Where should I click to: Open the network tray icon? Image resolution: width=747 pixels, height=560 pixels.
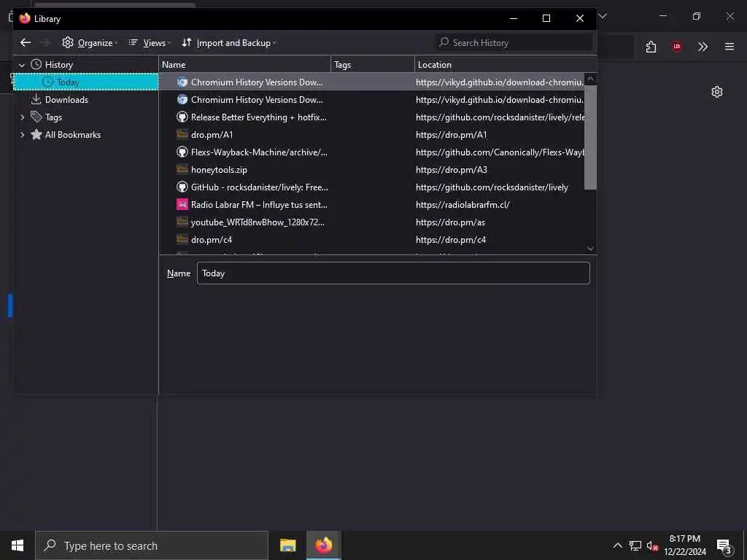[x=635, y=545]
